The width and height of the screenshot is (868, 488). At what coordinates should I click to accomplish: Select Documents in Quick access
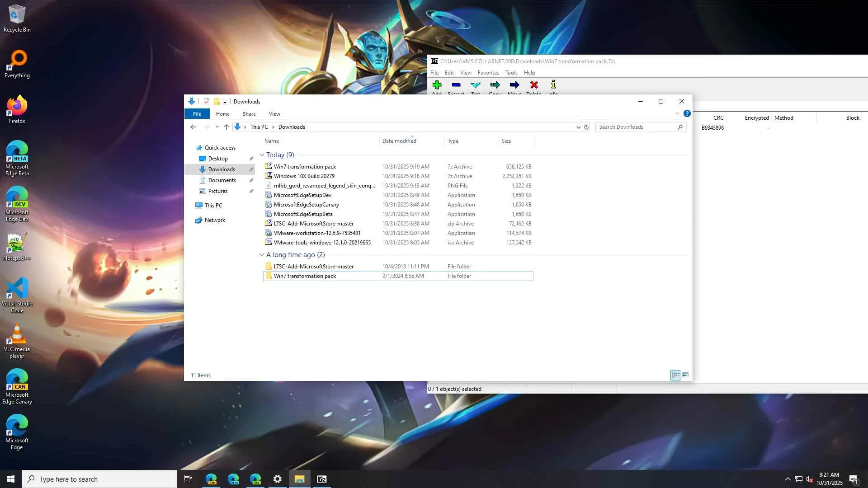222,180
